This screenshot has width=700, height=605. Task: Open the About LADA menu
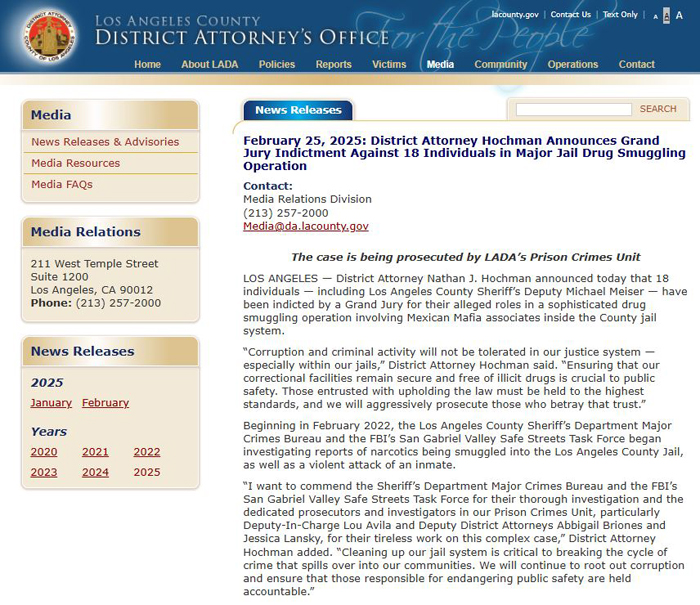coord(209,64)
